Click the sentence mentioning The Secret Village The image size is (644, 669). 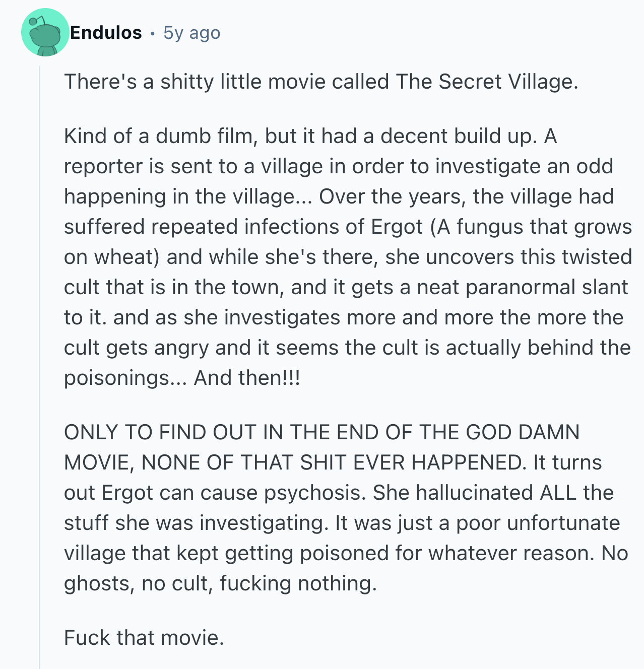(321, 82)
